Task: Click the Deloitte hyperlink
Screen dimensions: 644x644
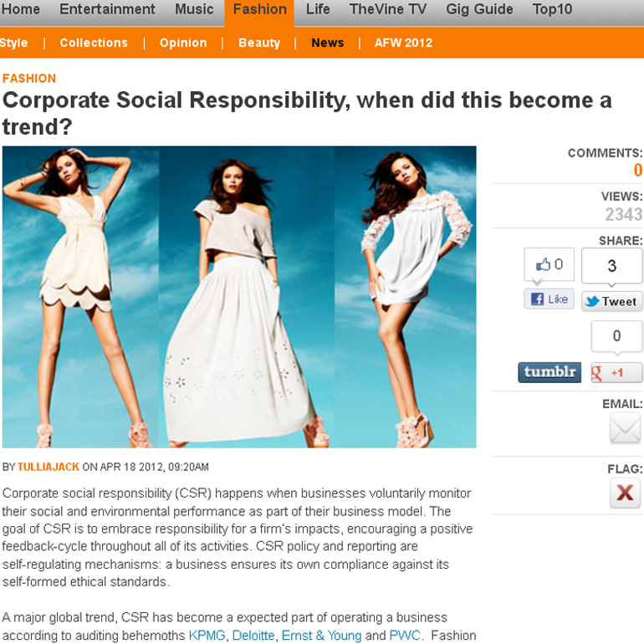Action: [x=253, y=636]
